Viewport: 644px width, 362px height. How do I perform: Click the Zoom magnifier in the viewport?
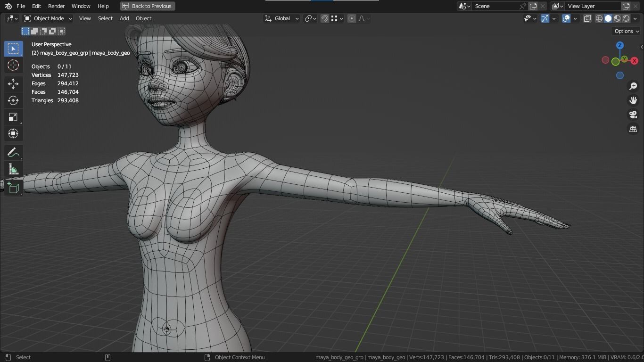[633, 86]
